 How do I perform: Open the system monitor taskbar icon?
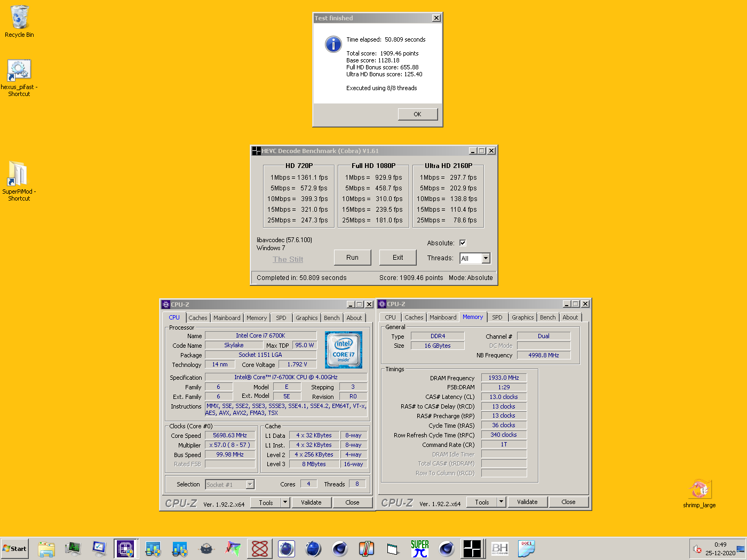pyautogui.click(x=73, y=549)
